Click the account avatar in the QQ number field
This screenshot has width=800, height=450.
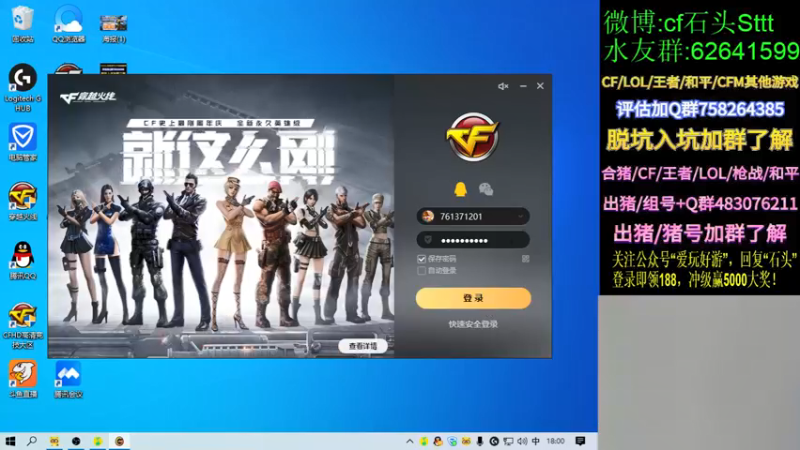(x=428, y=216)
